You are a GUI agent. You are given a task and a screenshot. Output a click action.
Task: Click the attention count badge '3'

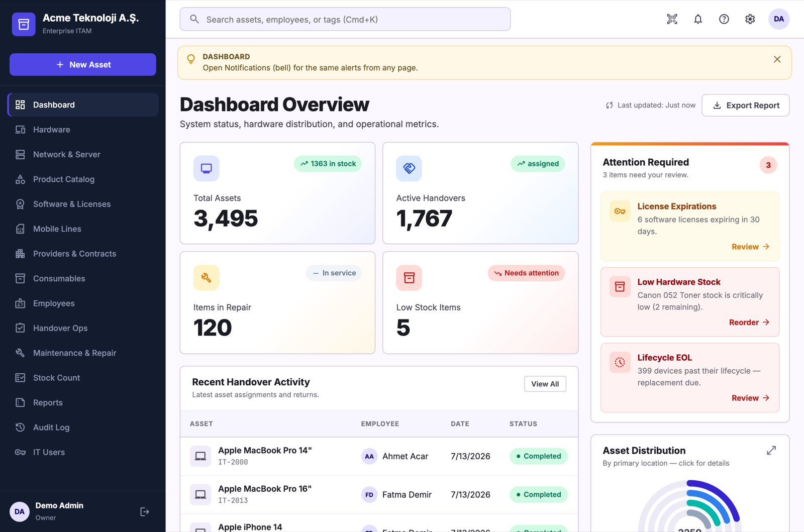(x=768, y=165)
